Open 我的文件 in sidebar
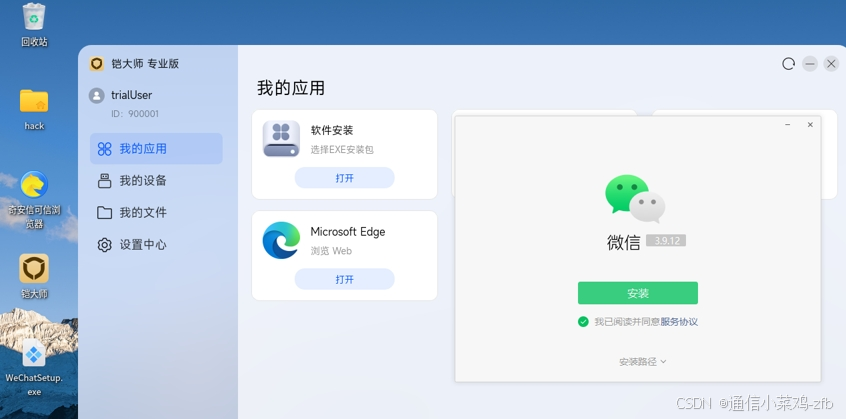Viewport: 846px width, 419px height. point(156,212)
